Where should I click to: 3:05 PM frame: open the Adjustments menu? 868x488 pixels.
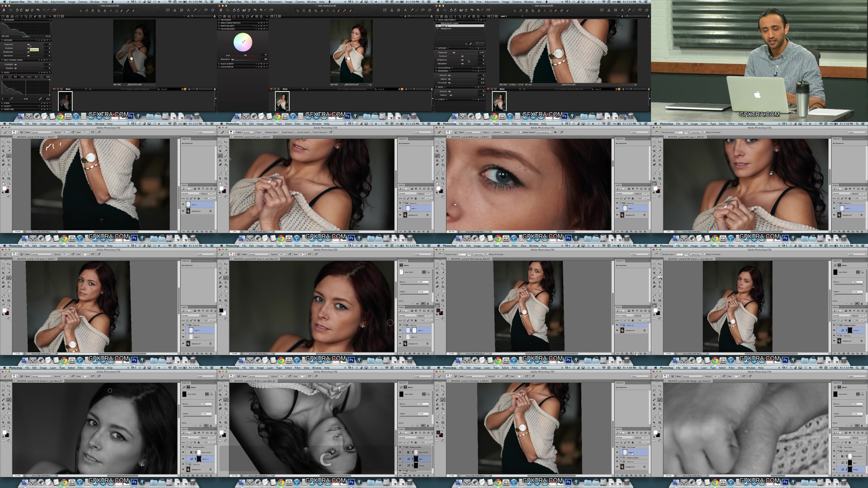(x=58, y=2)
